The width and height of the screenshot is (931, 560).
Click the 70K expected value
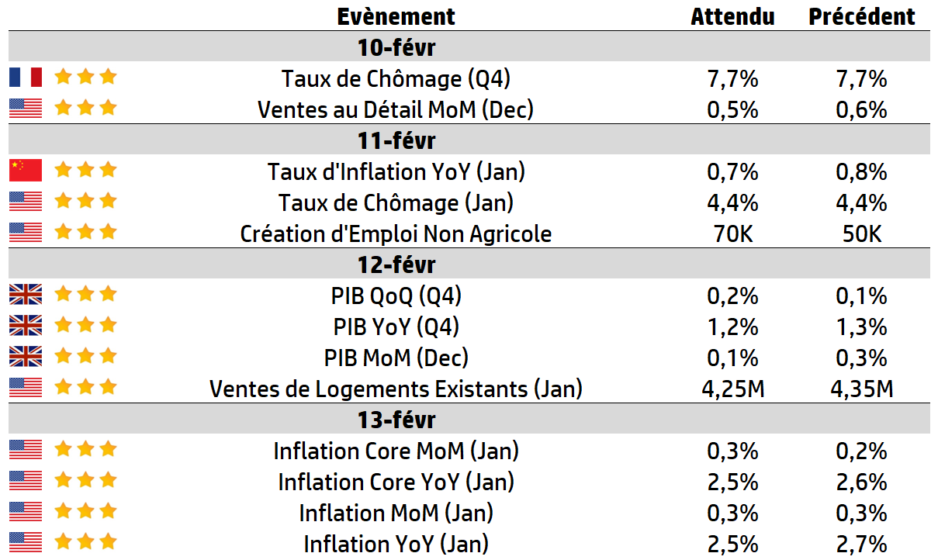(x=732, y=233)
